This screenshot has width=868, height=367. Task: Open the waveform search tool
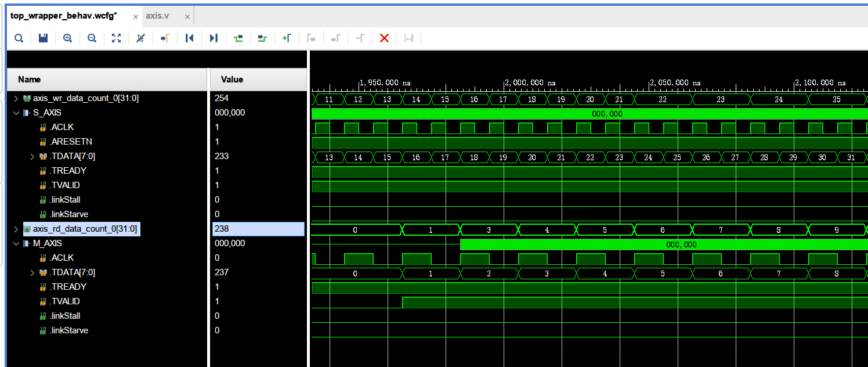(x=19, y=38)
